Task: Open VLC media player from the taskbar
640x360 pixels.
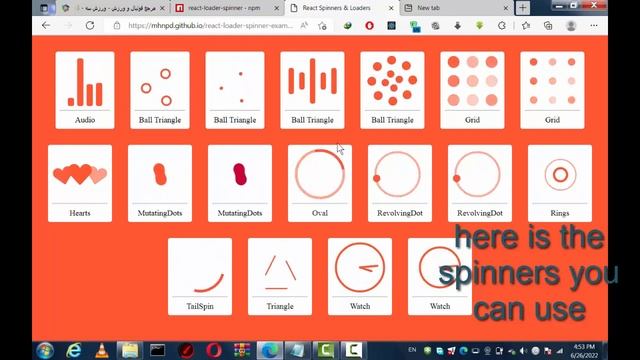Action: coord(102,350)
